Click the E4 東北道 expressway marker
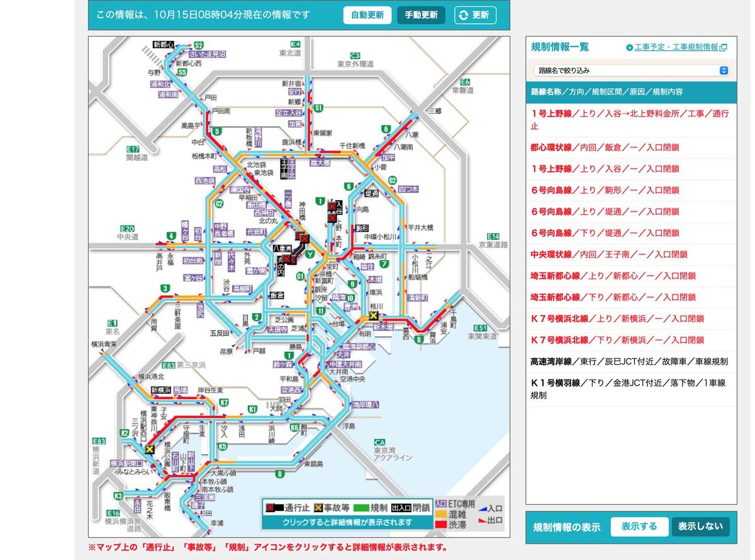Viewport: 755px width, 560px height. tap(295, 44)
